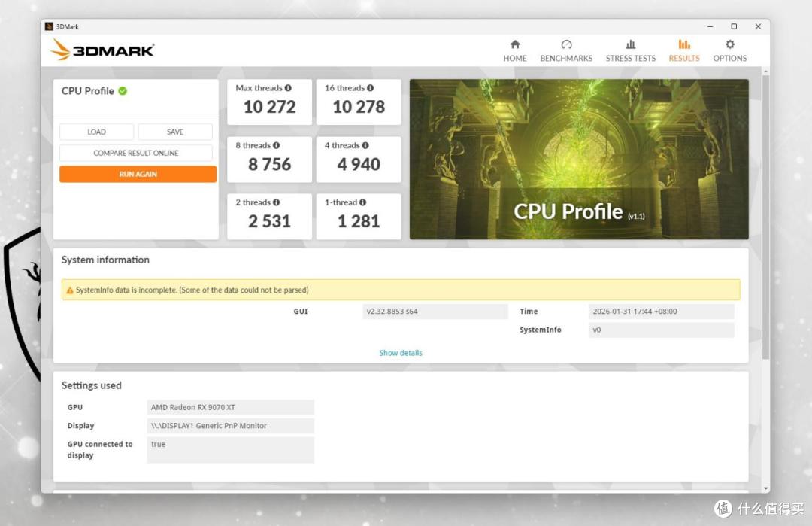Click the 2 threads score 2 531
Screen dimensions: 812x526
point(269,221)
